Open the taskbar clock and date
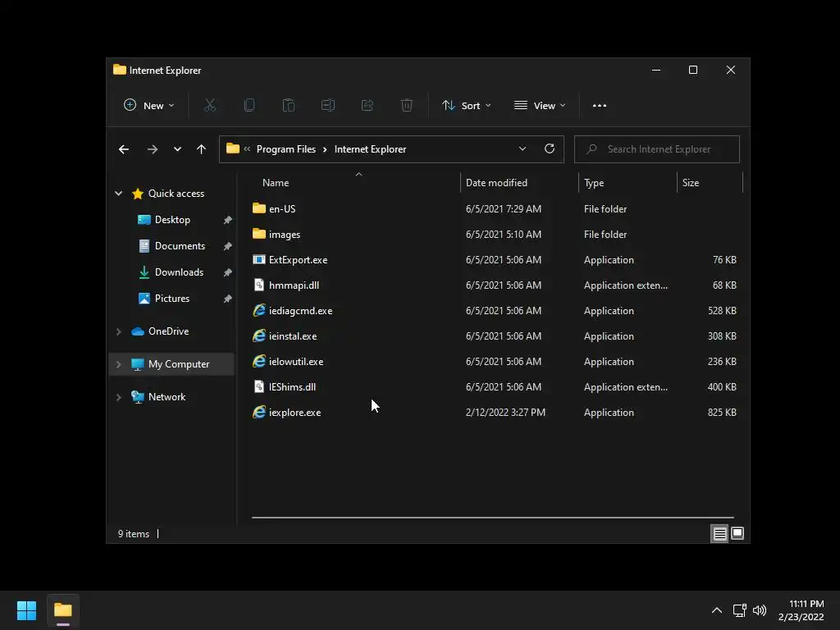This screenshot has height=630, width=840. coord(801,610)
